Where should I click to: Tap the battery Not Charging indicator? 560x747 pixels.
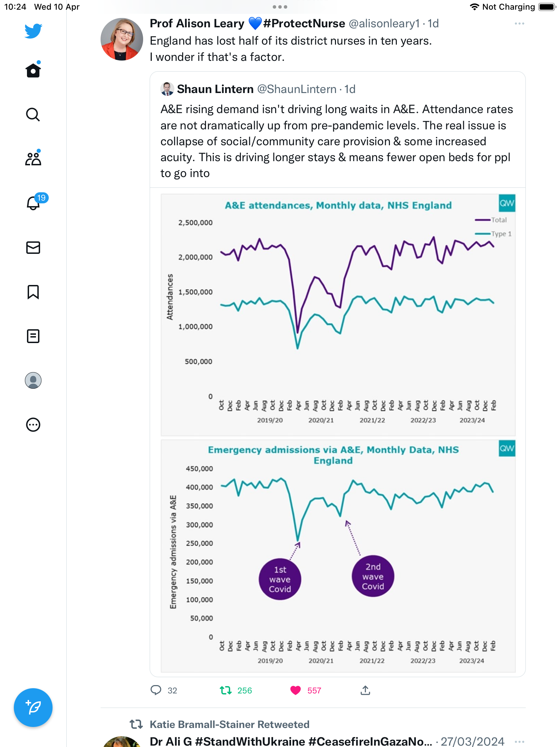[547, 7]
